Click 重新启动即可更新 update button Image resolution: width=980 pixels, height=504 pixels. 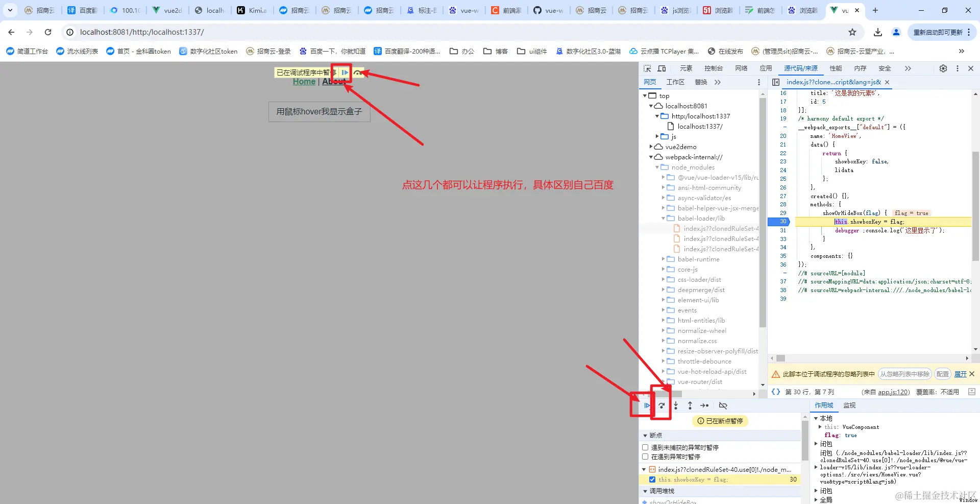(x=942, y=32)
